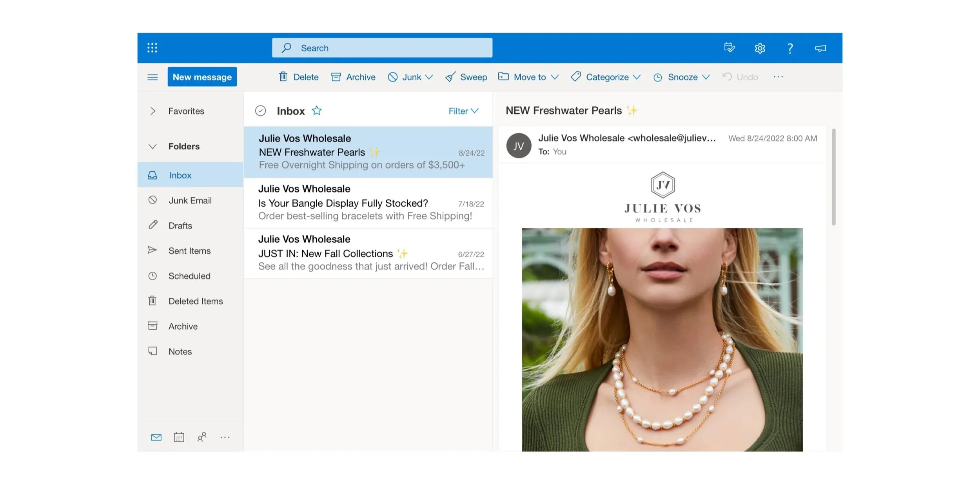The image size is (980, 485).
Task: Open the Snooze dropdown arrow
Action: pos(706,77)
